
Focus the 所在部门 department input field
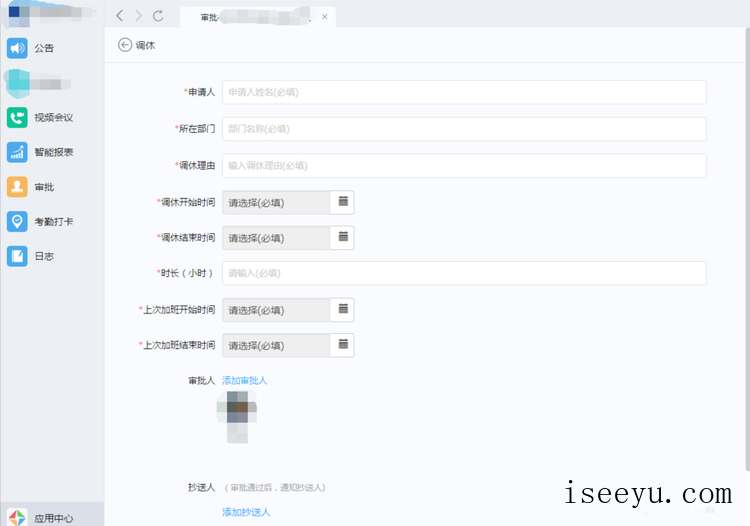pyautogui.click(x=464, y=129)
